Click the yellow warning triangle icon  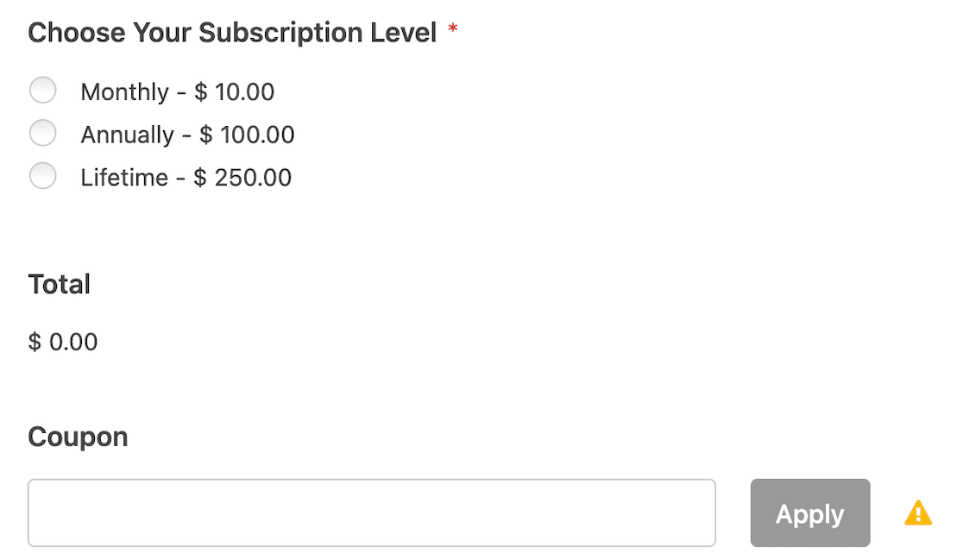(918, 513)
